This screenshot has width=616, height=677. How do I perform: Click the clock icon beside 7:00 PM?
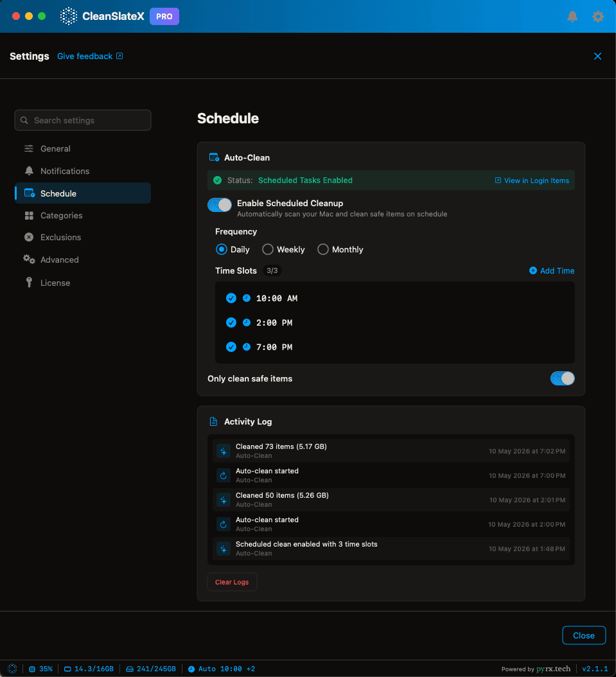click(x=247, y=347)
